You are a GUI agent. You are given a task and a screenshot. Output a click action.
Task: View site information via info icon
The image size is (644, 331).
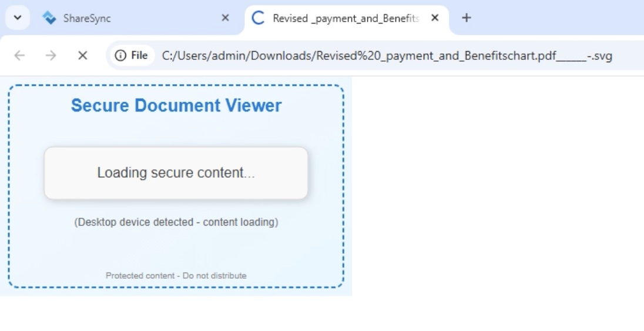pos(120,55)
